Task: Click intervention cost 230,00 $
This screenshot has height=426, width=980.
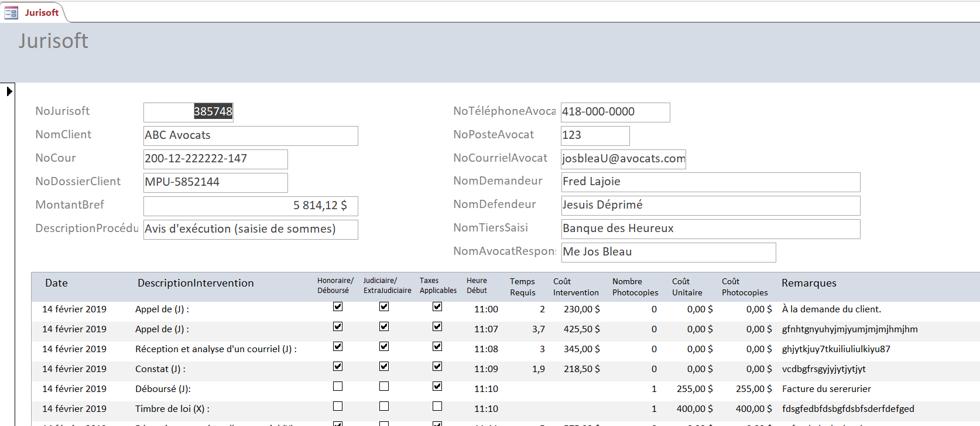Action: [x=582, y=309]
